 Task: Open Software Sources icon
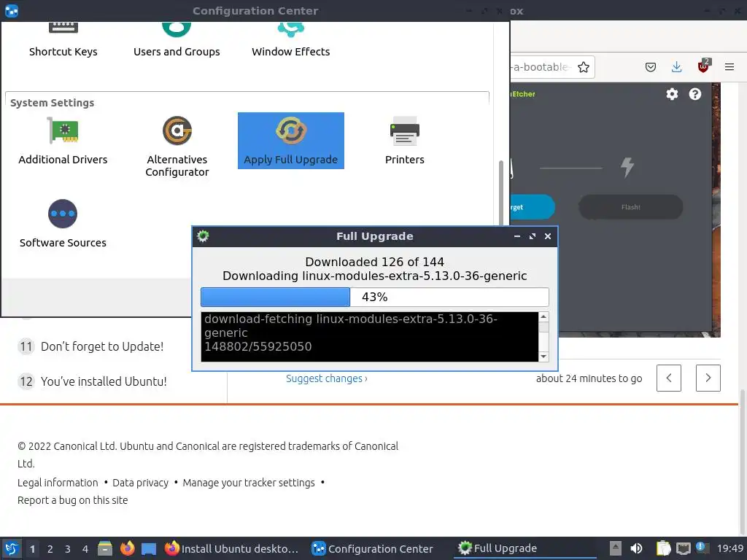[63, 224]
